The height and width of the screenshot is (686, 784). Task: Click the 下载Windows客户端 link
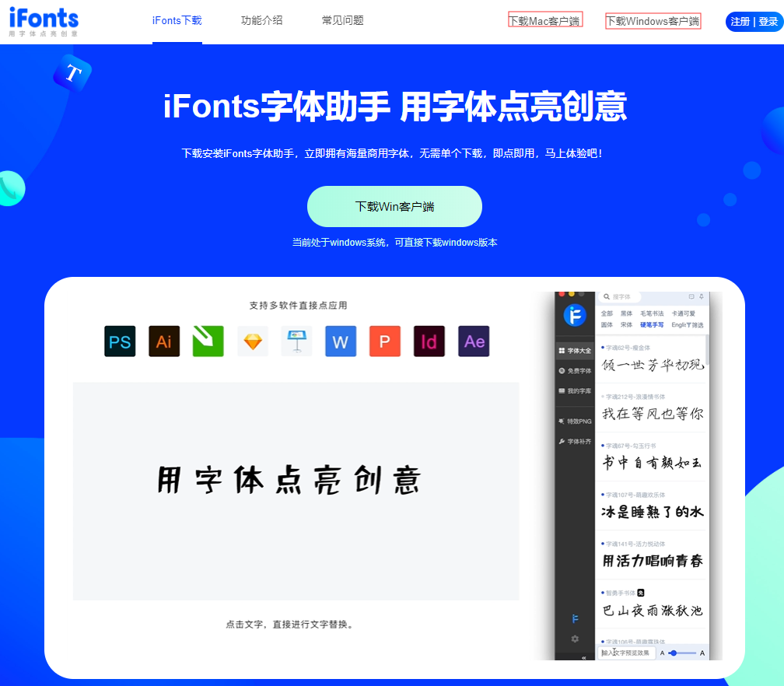pyautogui.click(x=653, y=21)
